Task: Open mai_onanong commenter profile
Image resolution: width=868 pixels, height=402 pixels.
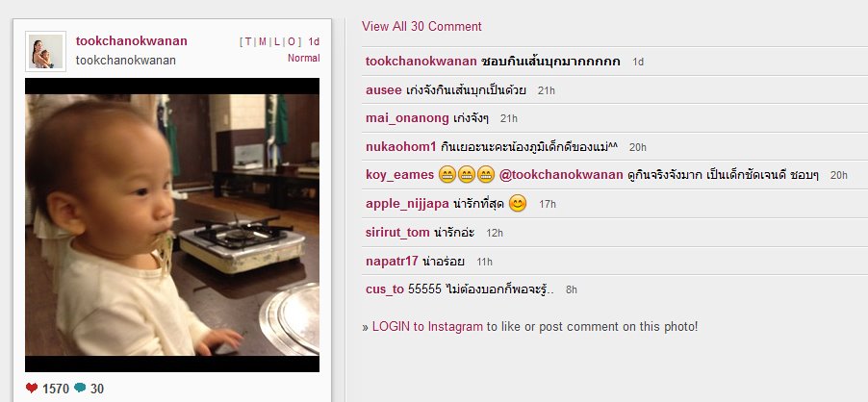Action: click(407, 118)
